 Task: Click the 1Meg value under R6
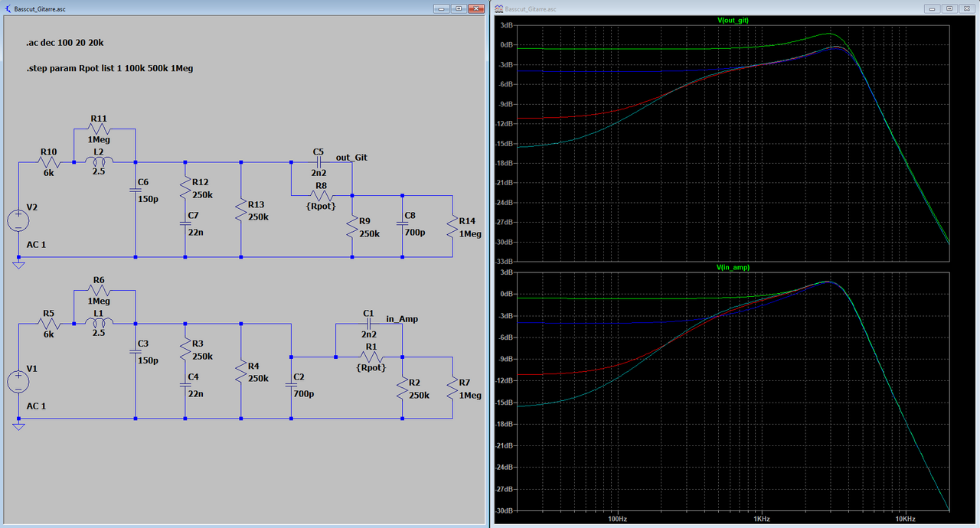99,301
